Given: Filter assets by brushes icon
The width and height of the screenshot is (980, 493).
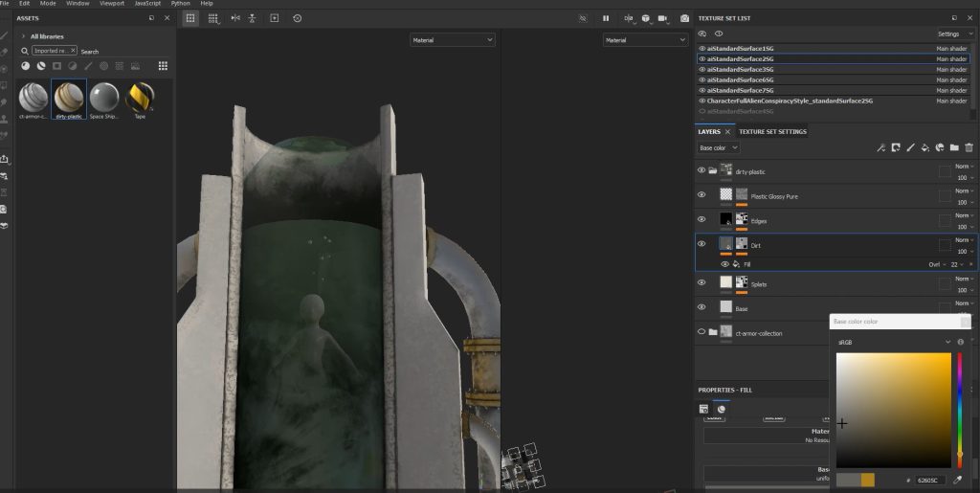Looking at the screenshot, I should point(88,66).
